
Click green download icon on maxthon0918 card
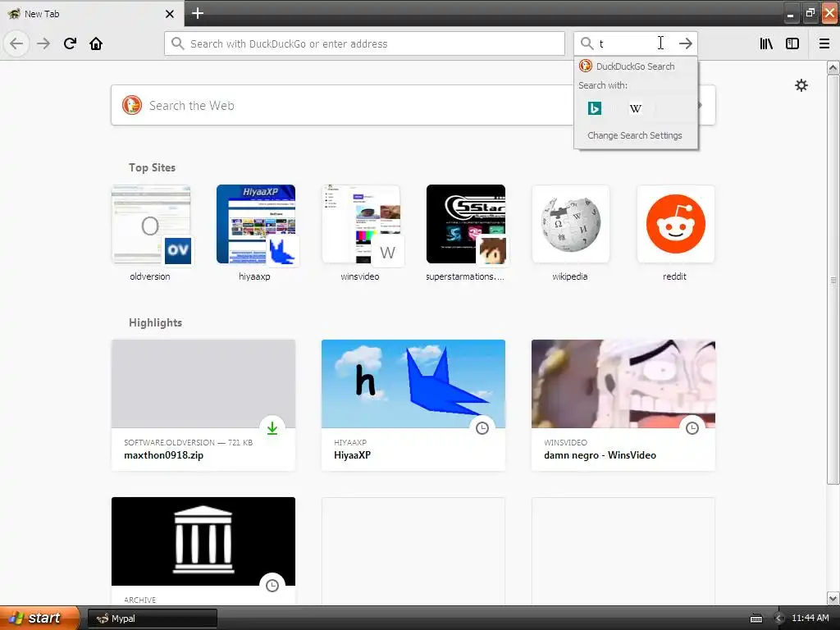(272, 428)
